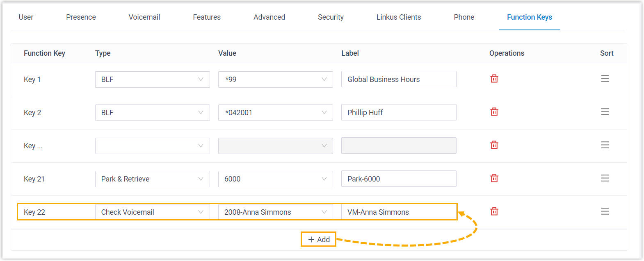Open the Key 1 Type dropdown showing BLF
The image size is (644, 261).
152,79
